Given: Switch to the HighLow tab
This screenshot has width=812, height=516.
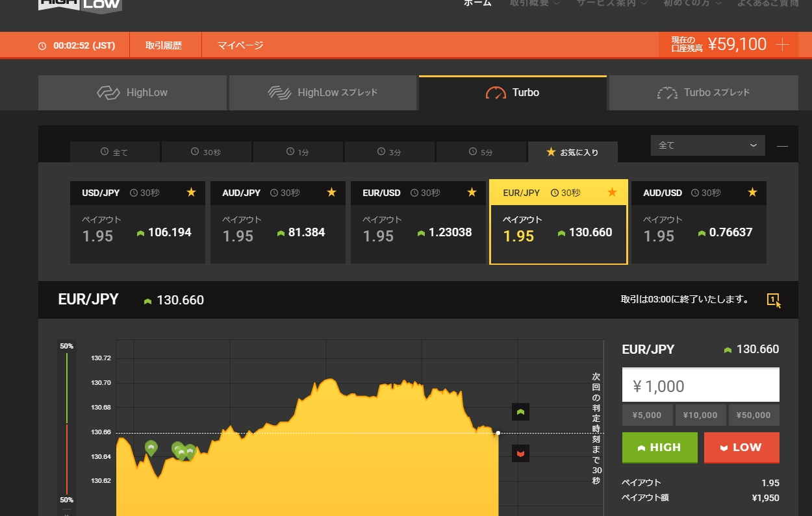Looking at the screenshot, I should 133,93.
